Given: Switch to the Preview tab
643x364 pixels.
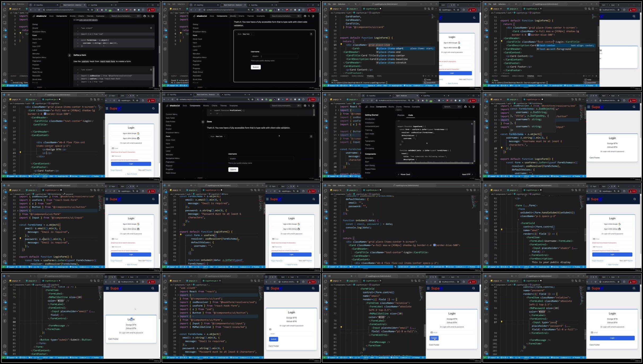Looking at the screenshot, I should (x=401, y=115).
